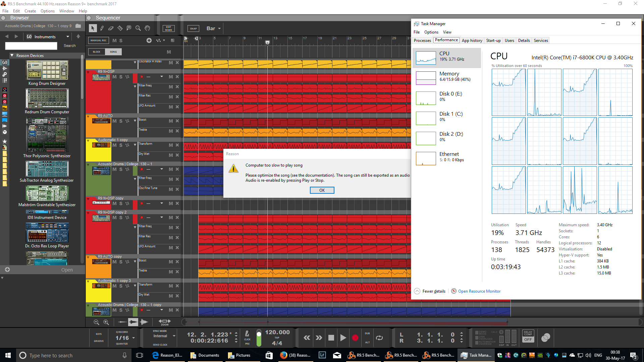
Task: Stop playback in the transport
Action: pos(331,338)
